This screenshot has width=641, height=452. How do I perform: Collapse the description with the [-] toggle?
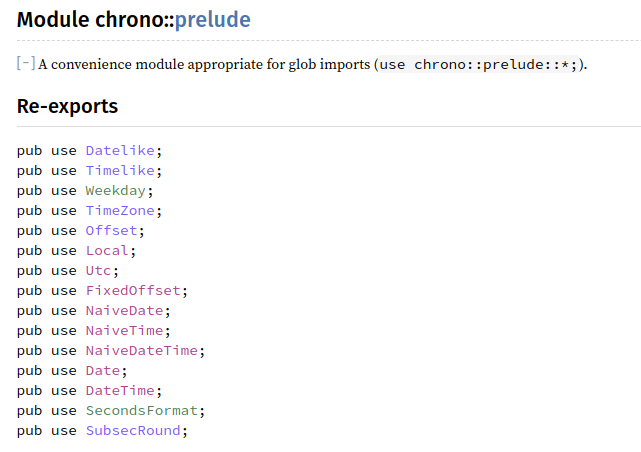click(x=26, y=63)
